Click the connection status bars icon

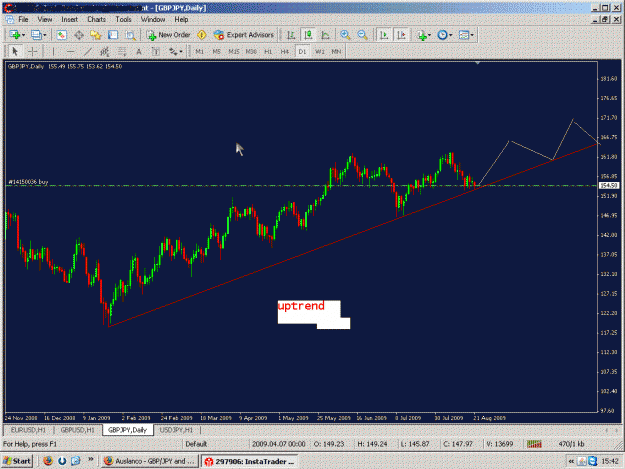click(534, 444)
